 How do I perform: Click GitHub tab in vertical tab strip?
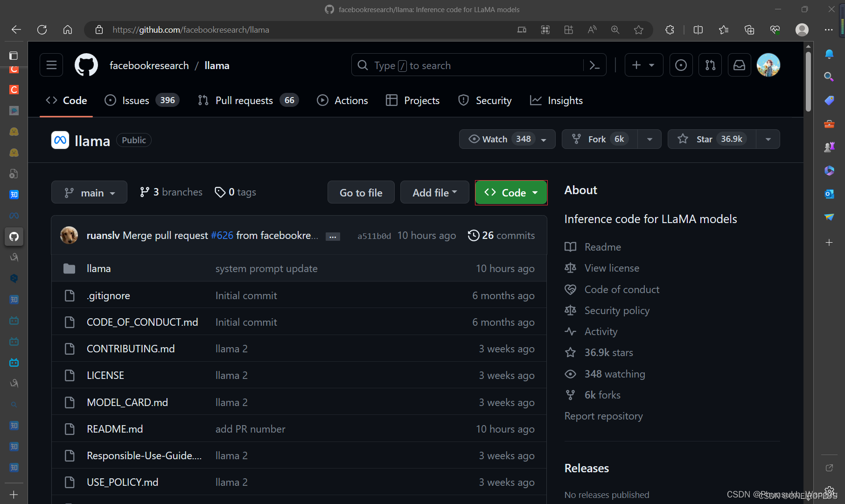point(14,237)
